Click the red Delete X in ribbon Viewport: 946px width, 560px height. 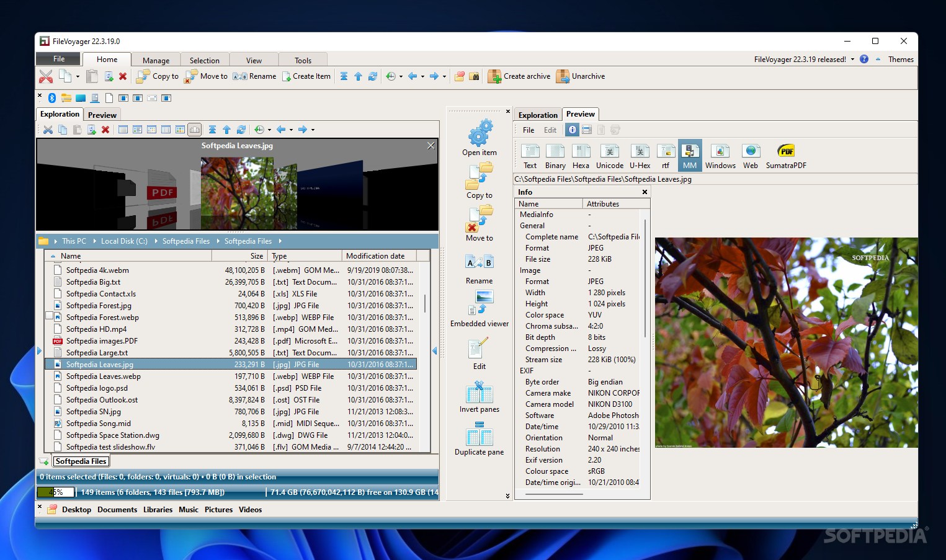[x=123, y=76]
